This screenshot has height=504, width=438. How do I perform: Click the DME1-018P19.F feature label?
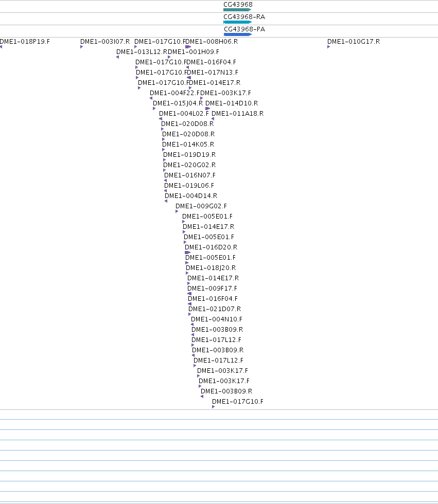click(x=25, y=42)
